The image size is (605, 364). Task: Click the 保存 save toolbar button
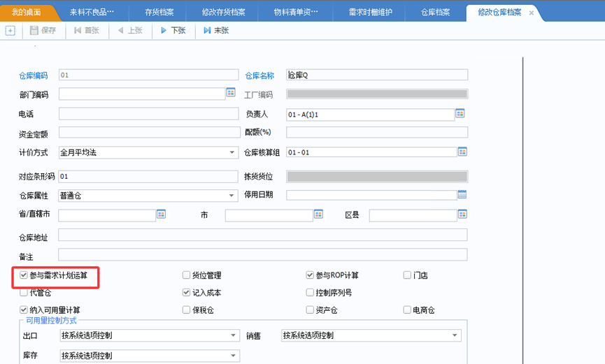(x=43, y=31)
